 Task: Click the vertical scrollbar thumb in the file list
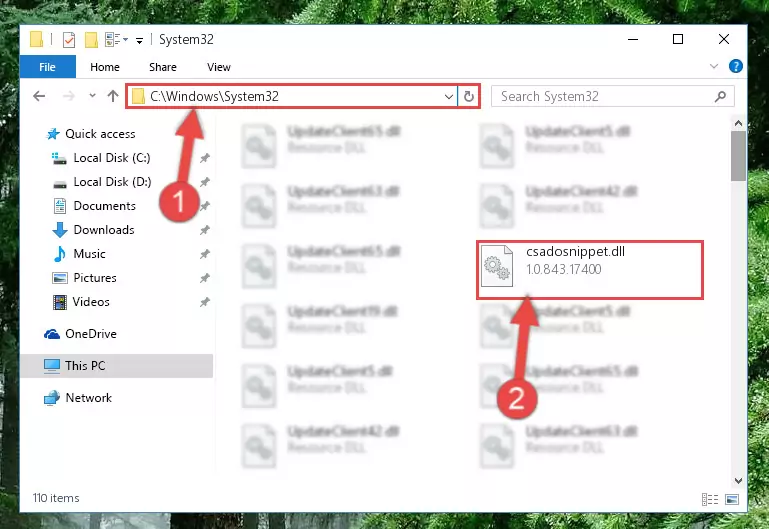click(738, 156)
